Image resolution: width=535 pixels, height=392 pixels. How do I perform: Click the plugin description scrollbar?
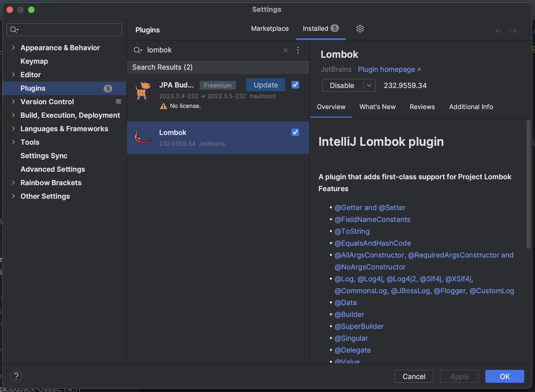click(x=528, y=184)
